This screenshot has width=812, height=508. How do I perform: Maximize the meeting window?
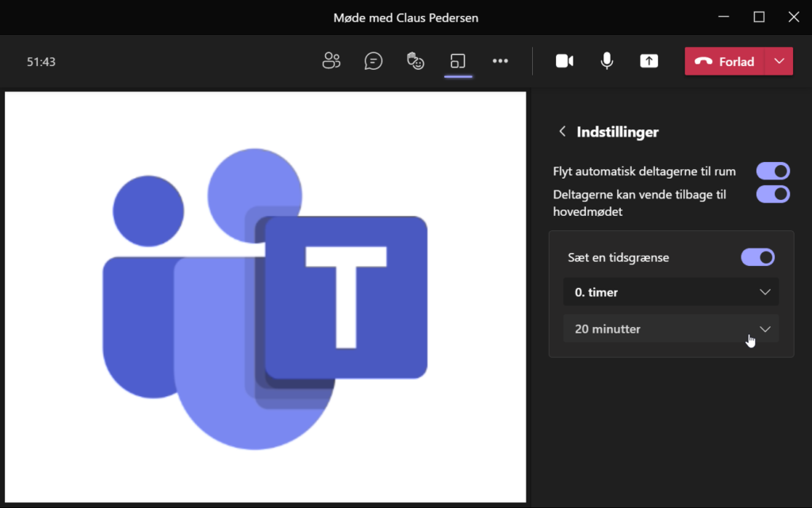[759, 17]
